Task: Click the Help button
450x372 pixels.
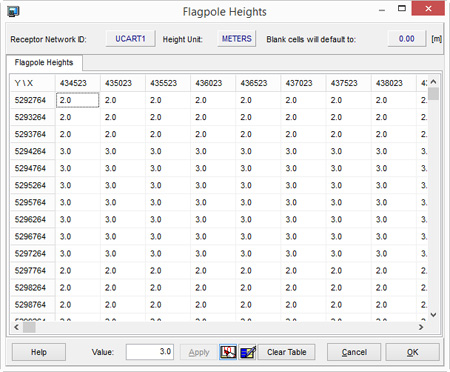Action: point(39,352)
